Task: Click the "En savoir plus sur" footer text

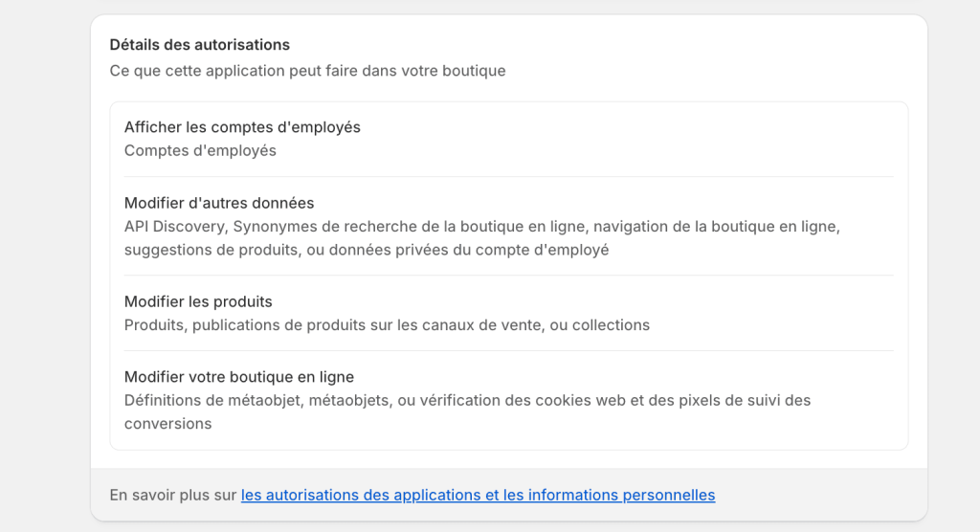Action: coord(172,496)
